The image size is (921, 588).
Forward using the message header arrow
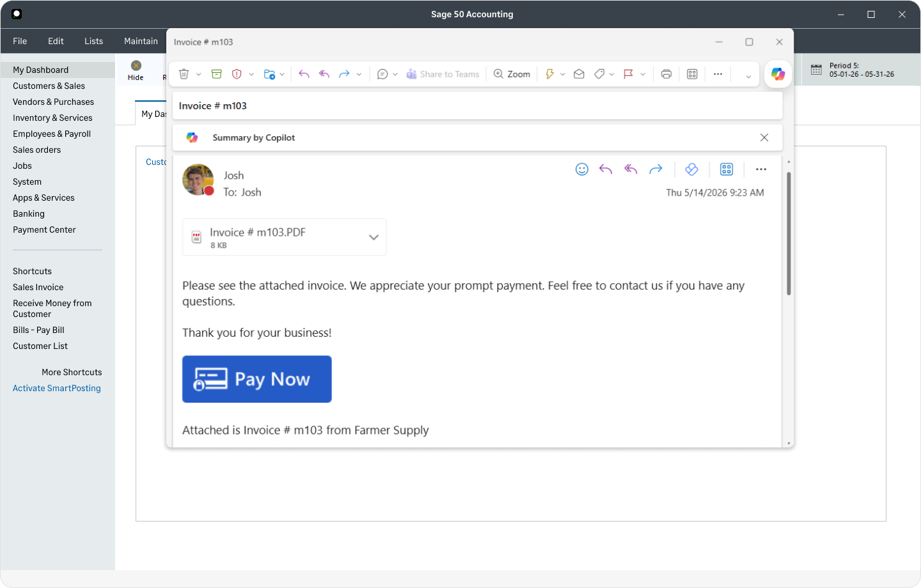click(656, 169)
